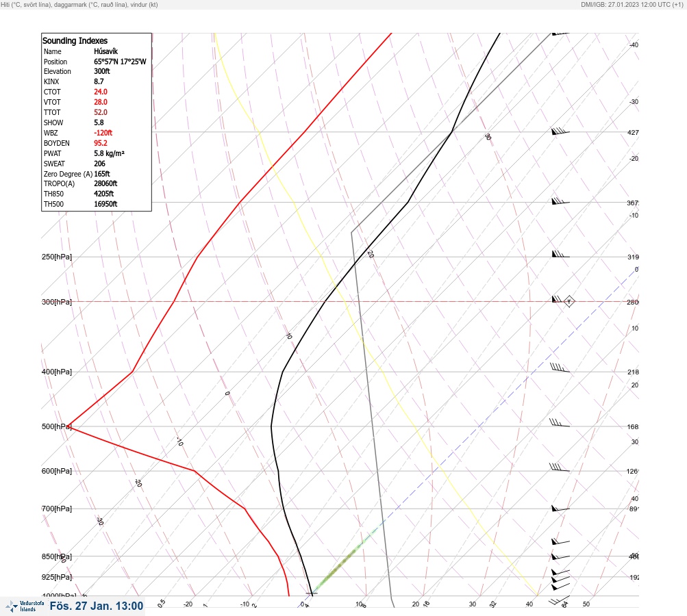Click the CTOT value 24.0
Image resolution: width=687 pixels, height=616 pixels.
(100, 92)
